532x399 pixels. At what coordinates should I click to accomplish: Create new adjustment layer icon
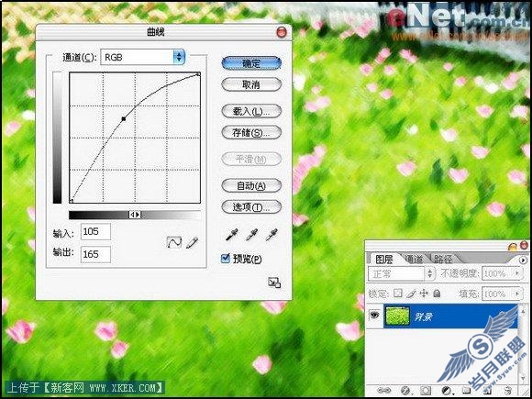[x=448, y=390]
